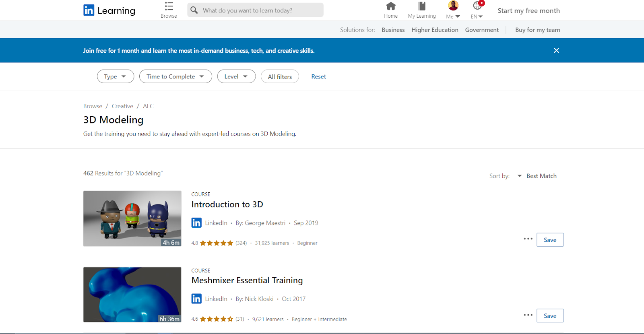This screenshot has height=334, width=644.
Task: Click the 3D Modeling page heading
Action: pyautogui.click(x=113, y=120)
